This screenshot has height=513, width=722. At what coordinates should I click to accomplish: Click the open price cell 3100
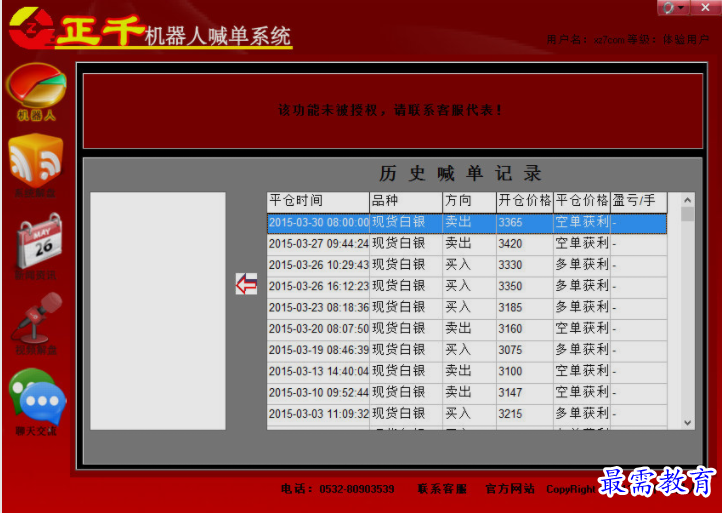[525, 372]
